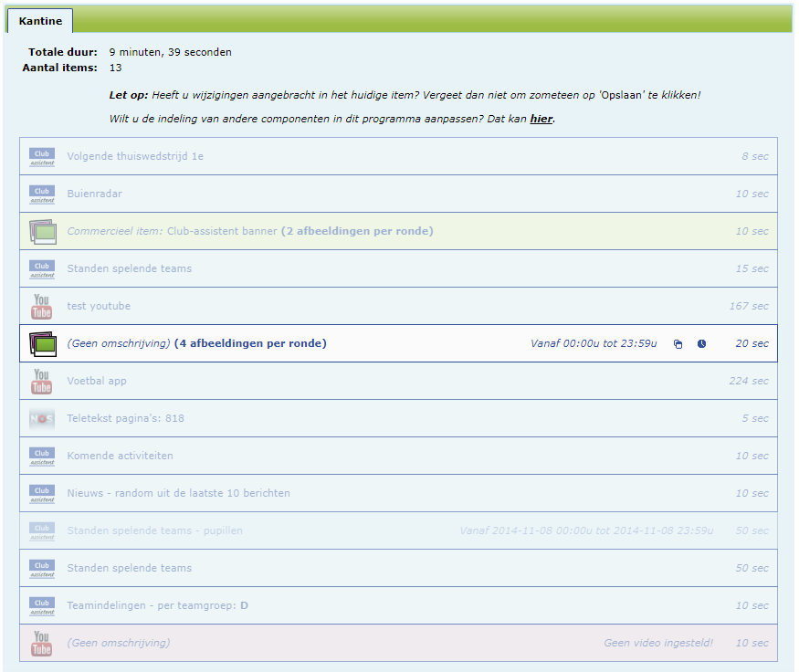Click the '(4 afbeeldingen per ronde)' text
Image resolution: width=799 pixels, height=672 pixels.
pos(250,343)
